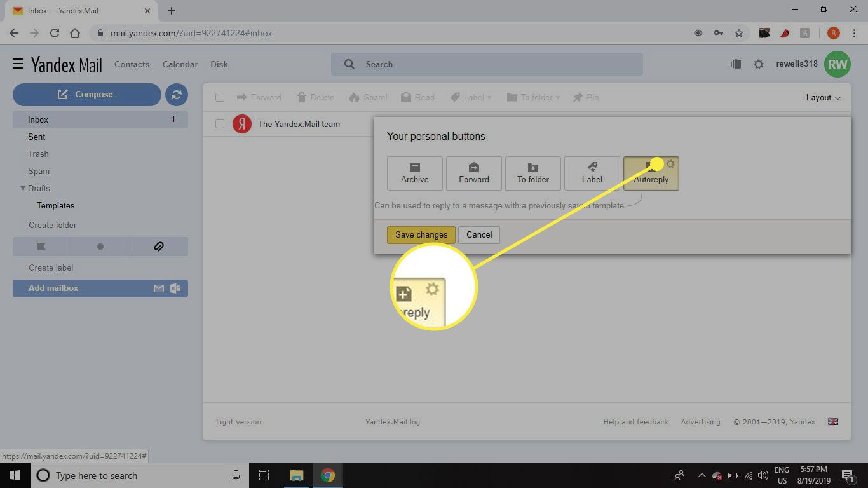Tick the select-all checkbox in toolbar
The height and width of the screenshot is (488, 868).
[220, 97]
